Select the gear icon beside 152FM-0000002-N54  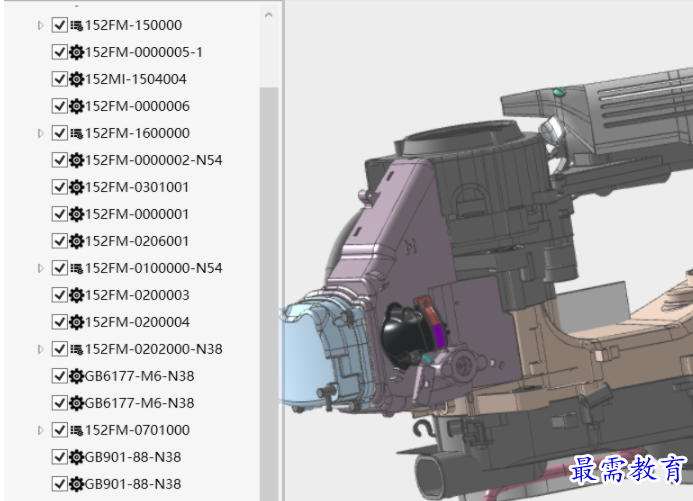76,160
